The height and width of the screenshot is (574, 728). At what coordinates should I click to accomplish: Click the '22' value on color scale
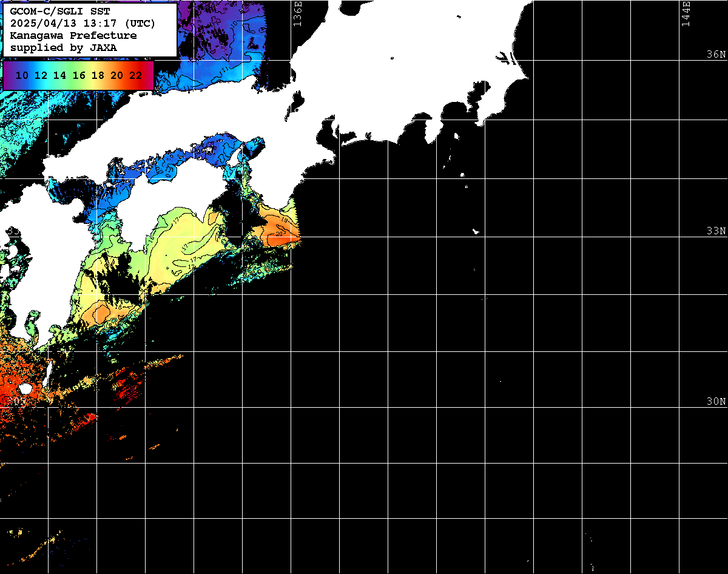click(x=136, y=76)
